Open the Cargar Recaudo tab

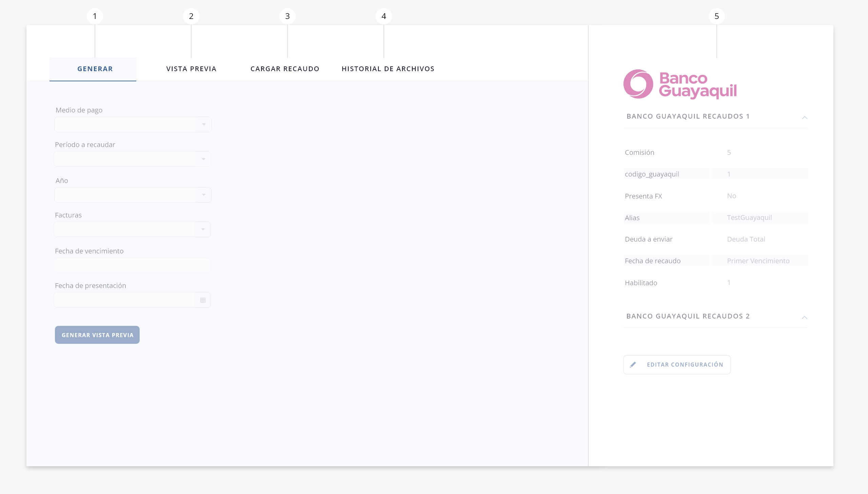tap(284, 69)
